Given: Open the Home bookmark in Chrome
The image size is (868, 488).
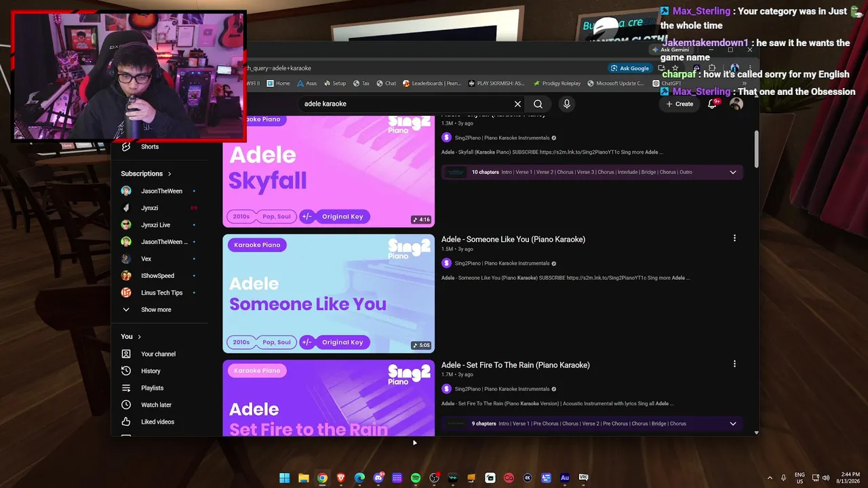Looking at the screenshot, I should click(x=278, y=83).
